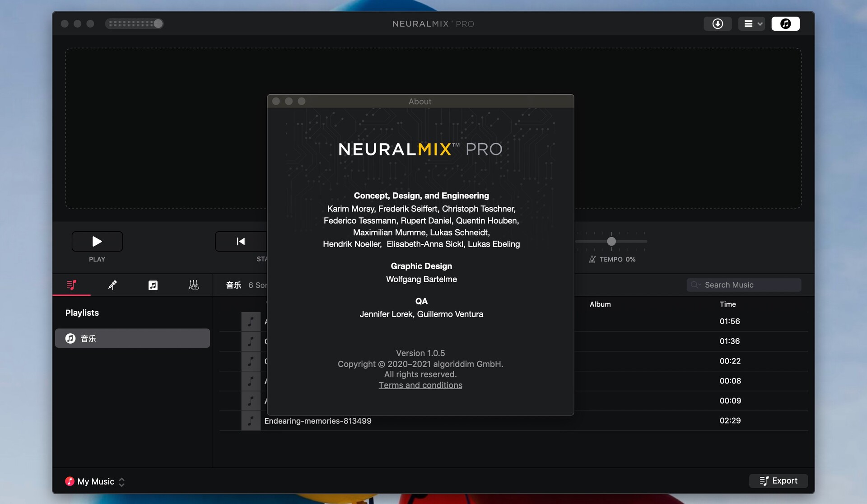Screen dimensions: 867x504
Task: Close the About dialog window
Action: click(x=276, y=101)
